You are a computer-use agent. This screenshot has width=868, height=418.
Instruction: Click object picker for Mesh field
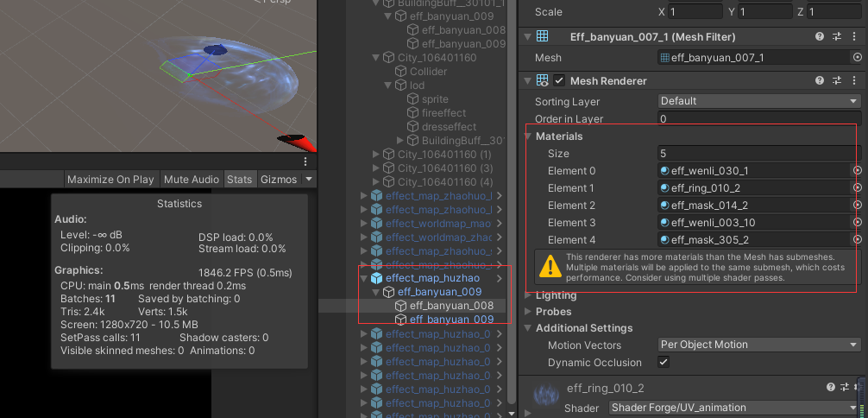tap(857, 58)
